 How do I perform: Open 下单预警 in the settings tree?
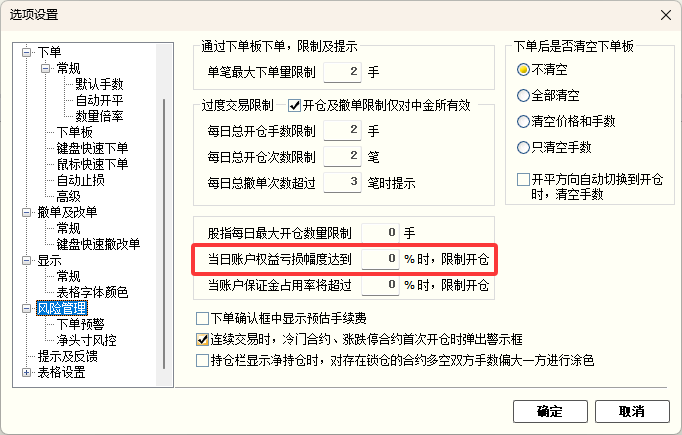pyautogui.click(x=80, y=324)
